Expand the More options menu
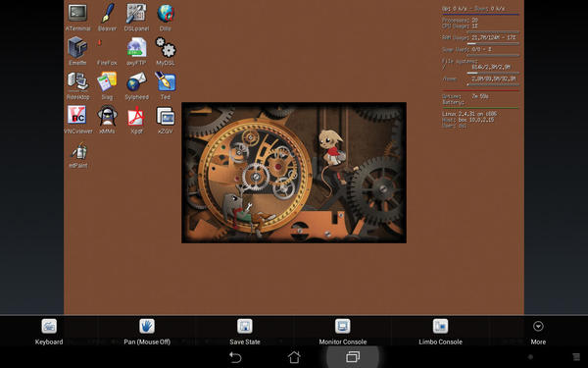Viewport: 588px width, 368px height. 538,332
